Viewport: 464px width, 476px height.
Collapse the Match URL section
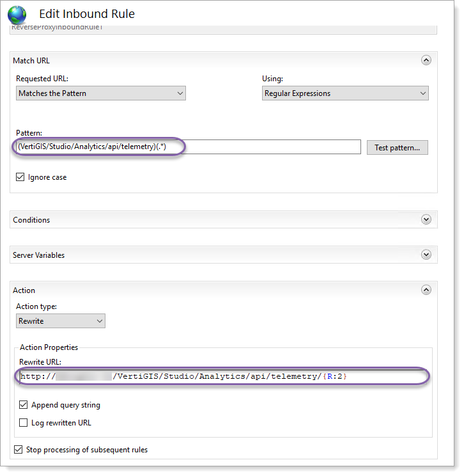[426, 60]
